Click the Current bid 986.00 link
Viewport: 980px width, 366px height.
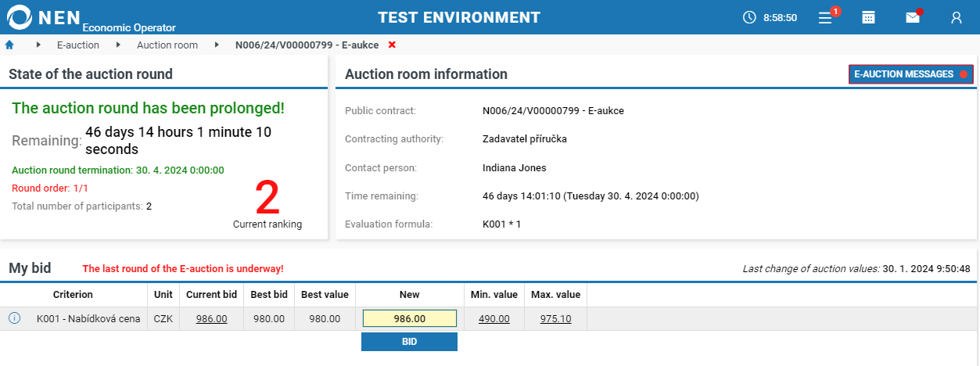tap(211, 318)
